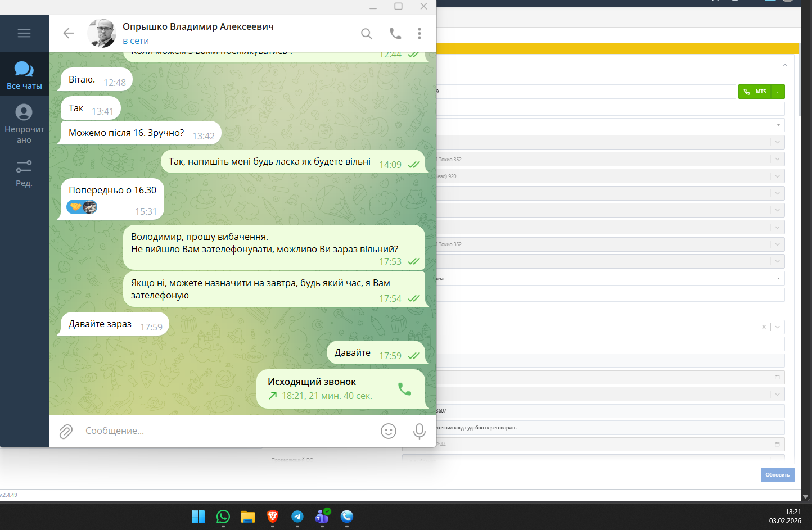Select the 'Все чаты' folder
Image resolution: width=812 pixels, height=530 pixels.
click(x=24, y=75)
